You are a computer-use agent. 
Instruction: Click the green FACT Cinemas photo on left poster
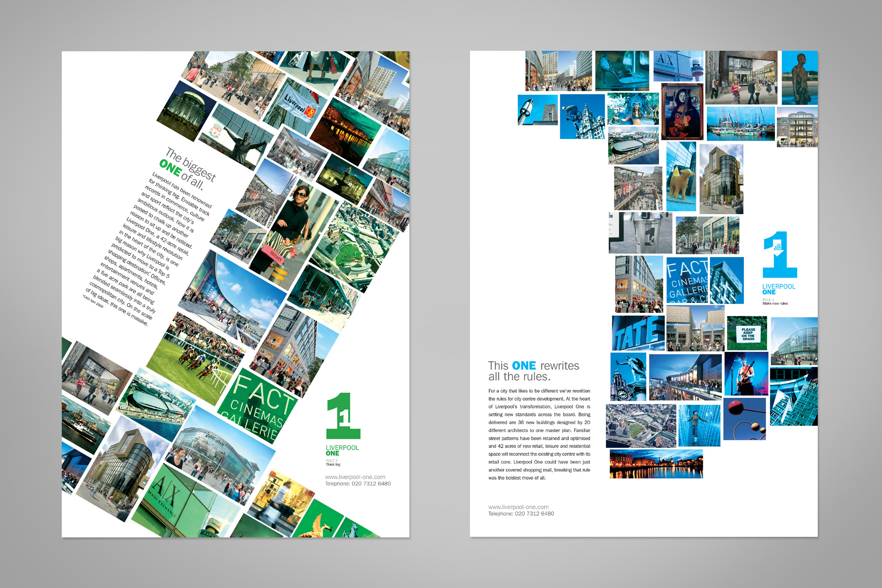pyautogui.click(x=258, y=407)
